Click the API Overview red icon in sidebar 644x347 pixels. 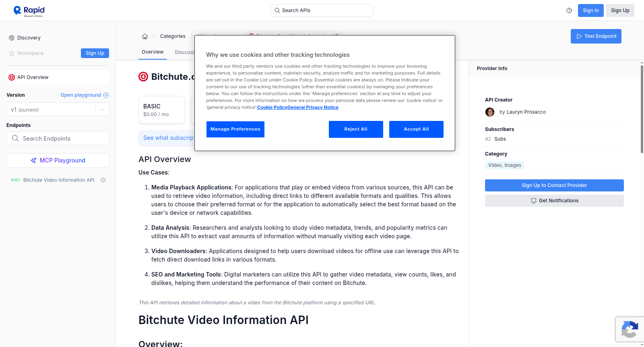coord(12,77)
